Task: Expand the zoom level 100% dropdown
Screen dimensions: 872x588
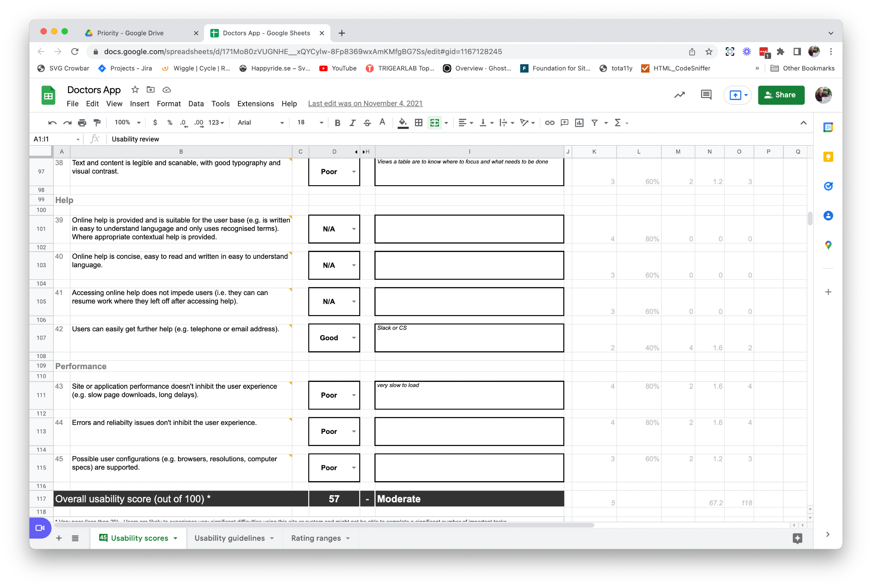Action: pyautogui.click(x=127, y=123)
